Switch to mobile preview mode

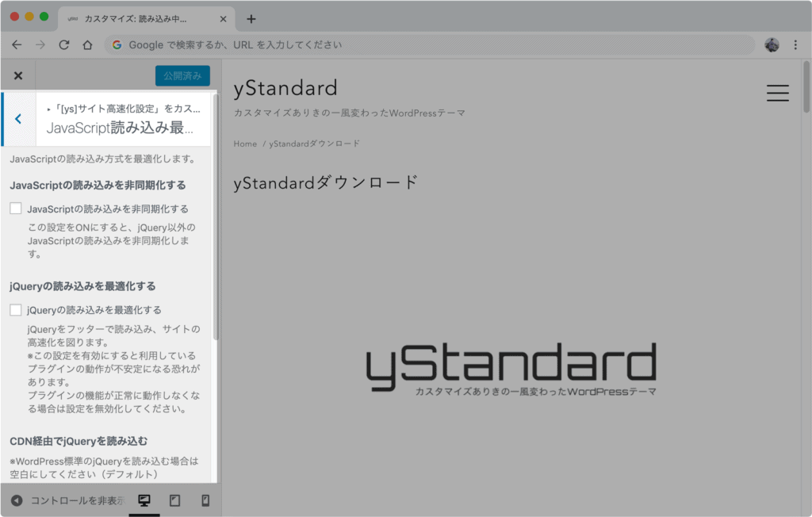click(205, 500)
